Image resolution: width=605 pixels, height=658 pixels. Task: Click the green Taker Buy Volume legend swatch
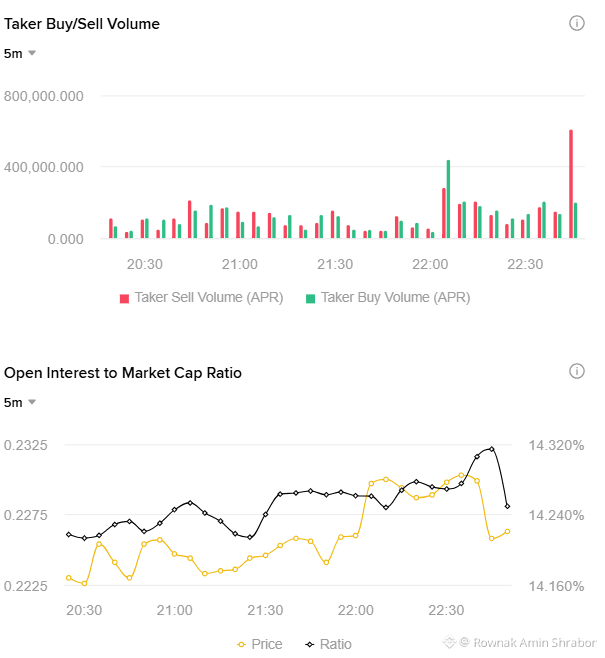310,298
